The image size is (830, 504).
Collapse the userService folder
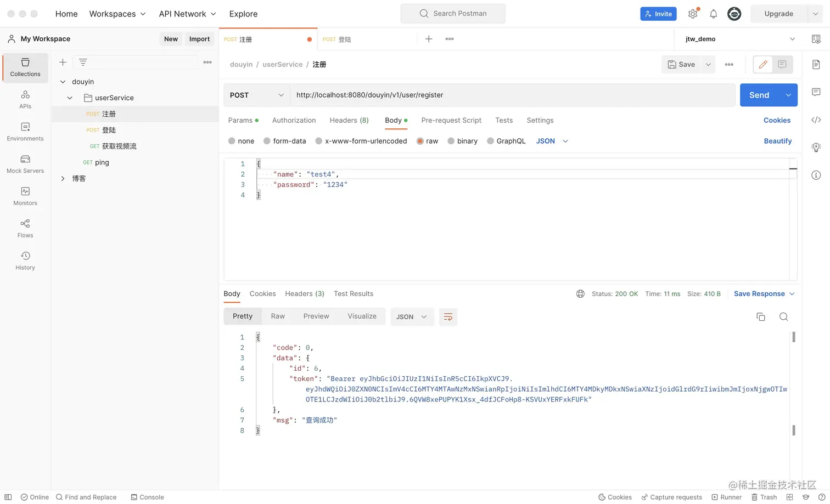tap(70, 98)
